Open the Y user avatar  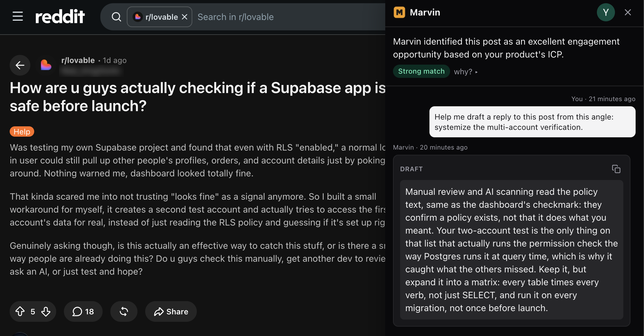(606, 12)
